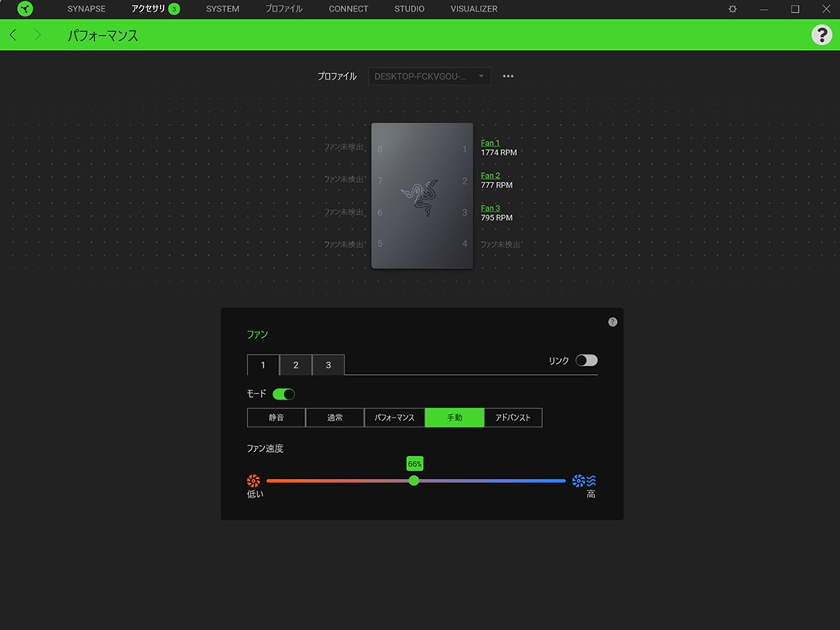This screenshot has height=630, width=840.
Task: Select the 静音 quiet mode
Action: 276,418
